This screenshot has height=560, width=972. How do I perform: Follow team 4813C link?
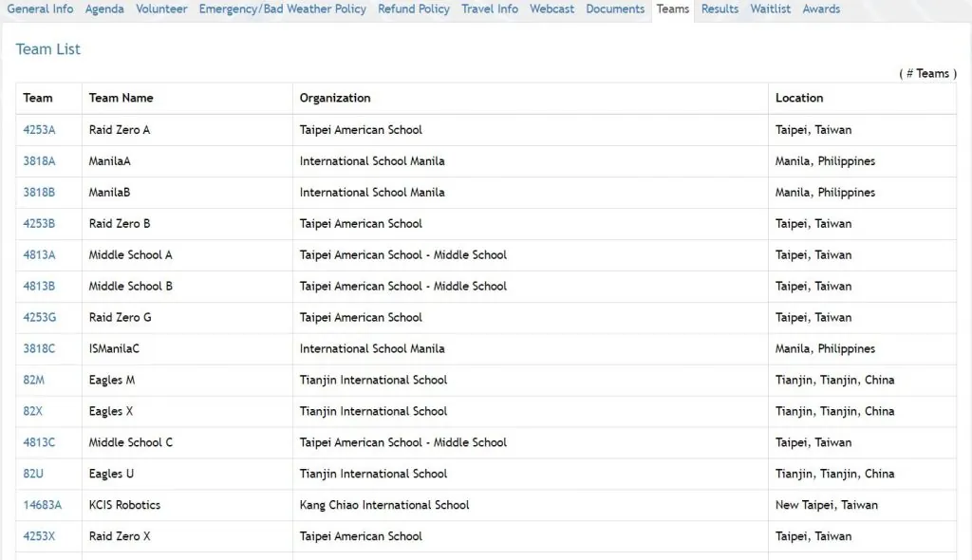(39, 442)
